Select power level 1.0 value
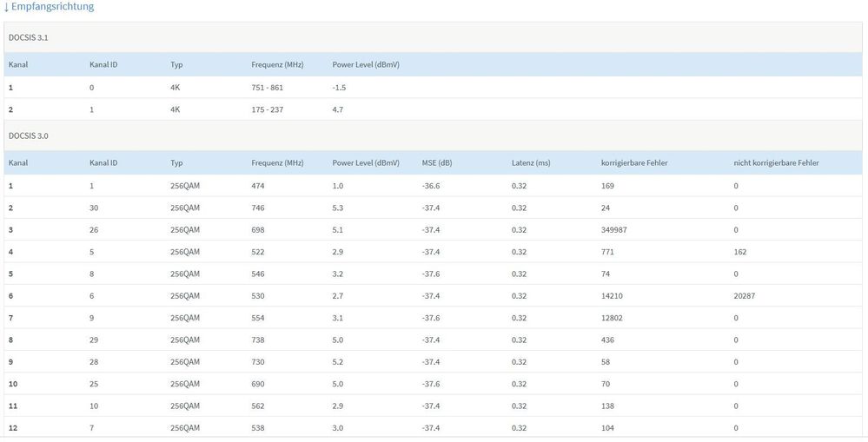 [x=338, y=186]
